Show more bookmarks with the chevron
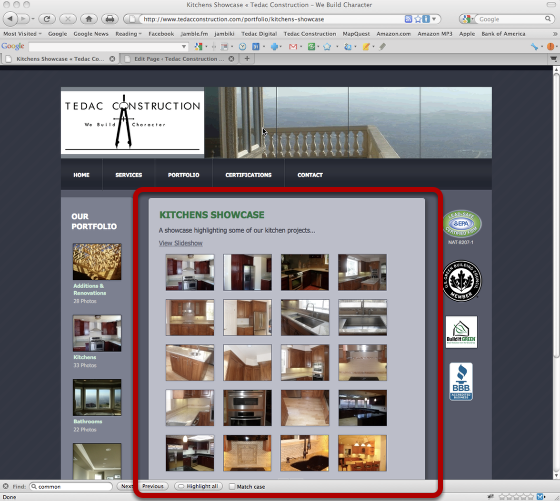The height and width of the screenshot is (501, 560). click(x=555, y=34)
